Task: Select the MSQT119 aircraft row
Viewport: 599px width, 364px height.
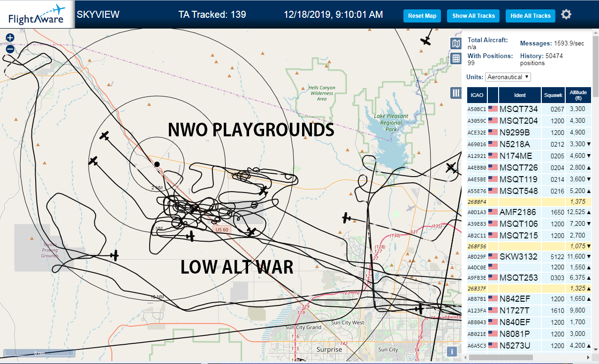Action: point(529,179)
